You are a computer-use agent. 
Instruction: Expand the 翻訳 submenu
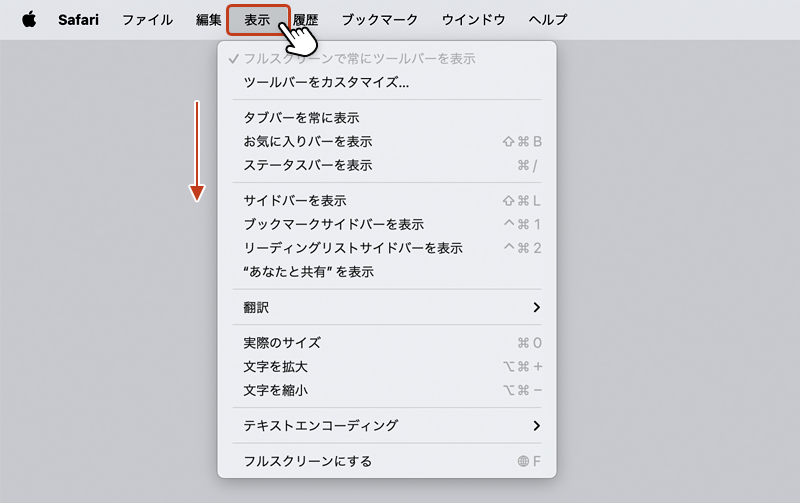pyautogui.click(x=387, y=307)
